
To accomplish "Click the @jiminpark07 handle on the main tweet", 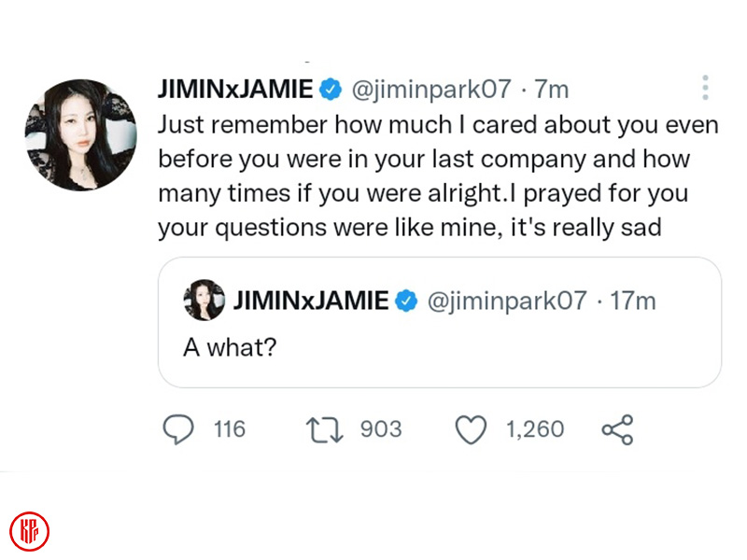I will pyautogui.click(x=430, y=90).
